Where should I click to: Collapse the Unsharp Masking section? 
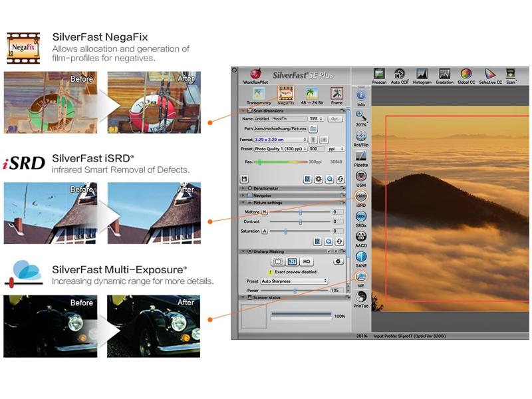point(243,251)
